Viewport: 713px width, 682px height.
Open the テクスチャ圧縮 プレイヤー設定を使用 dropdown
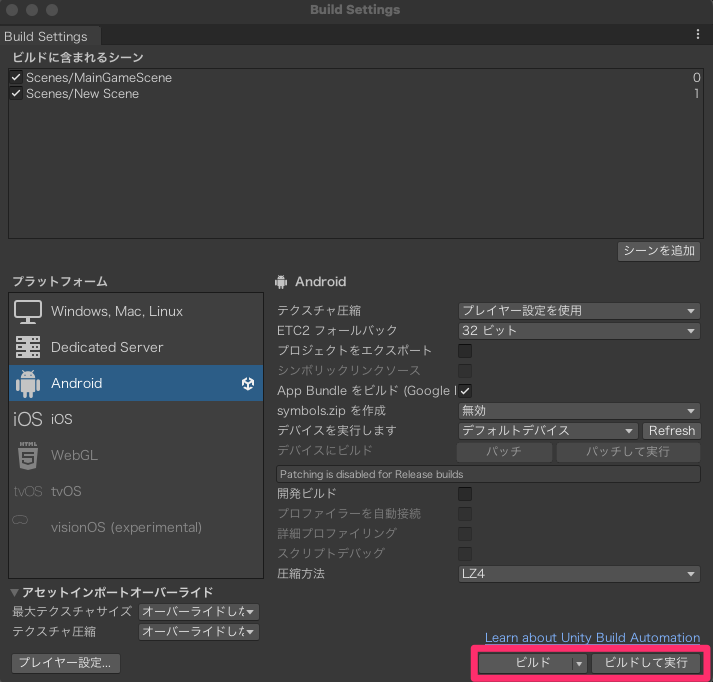579,311
